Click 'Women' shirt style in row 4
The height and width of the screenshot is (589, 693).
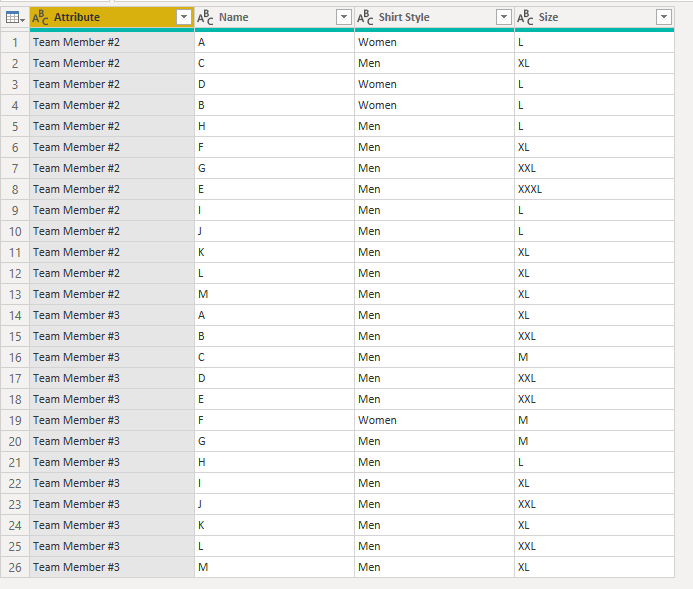point(434,105)
